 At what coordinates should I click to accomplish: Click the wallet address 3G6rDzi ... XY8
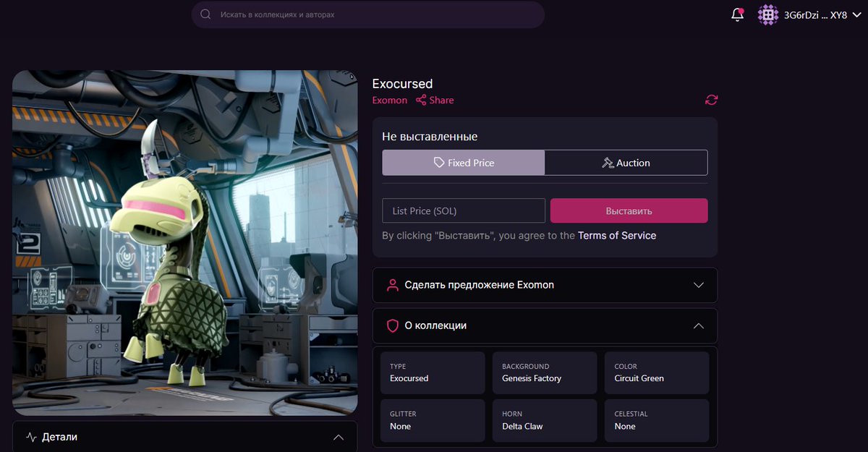815,14
